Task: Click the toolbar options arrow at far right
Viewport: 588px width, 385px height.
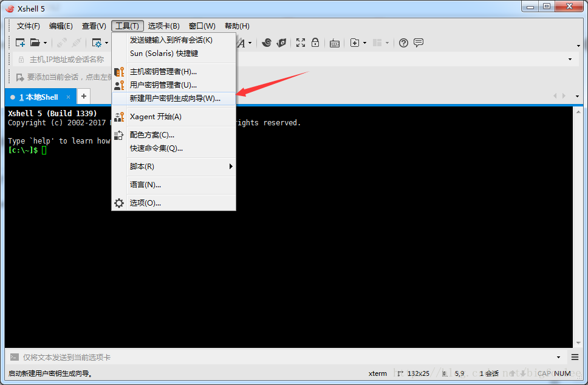Action: [x=578, y=46]
